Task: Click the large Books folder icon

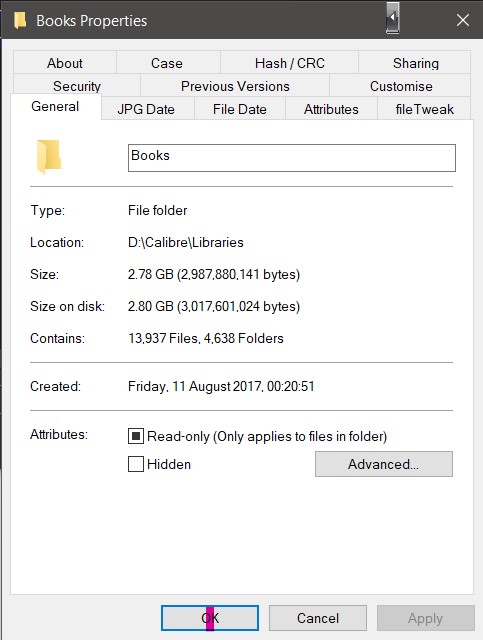Action: [x=49, y=156]
